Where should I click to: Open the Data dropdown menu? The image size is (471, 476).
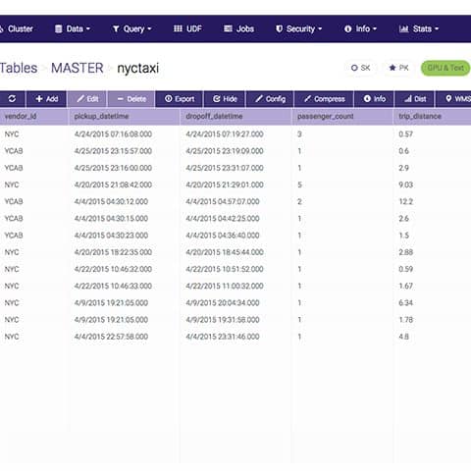(73, 28)
